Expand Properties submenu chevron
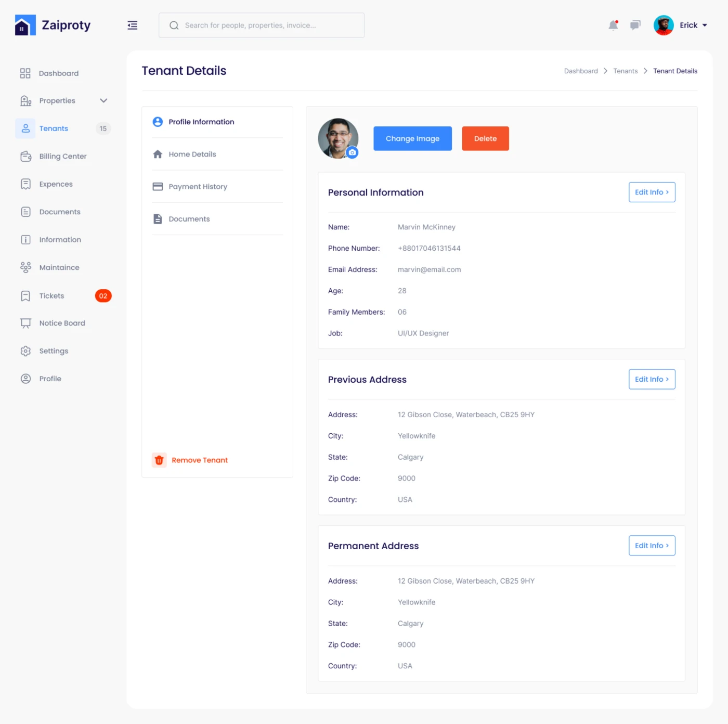The width and height of the screenshot is (728, 724). tap(103, 101)
